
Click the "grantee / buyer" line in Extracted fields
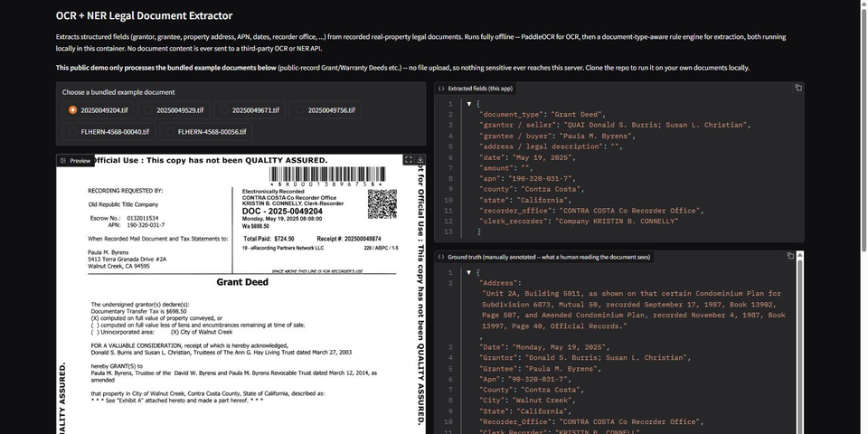coord(558,136)
